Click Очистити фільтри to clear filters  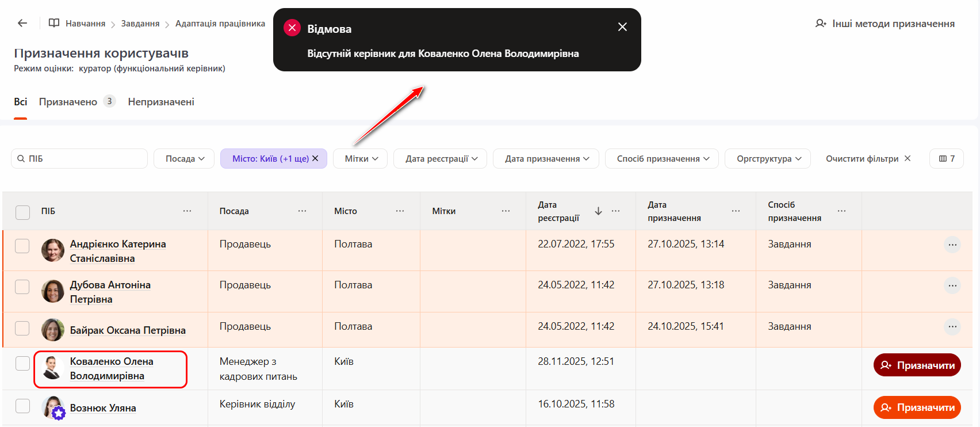pyautogui.click(x=867, y=158)
